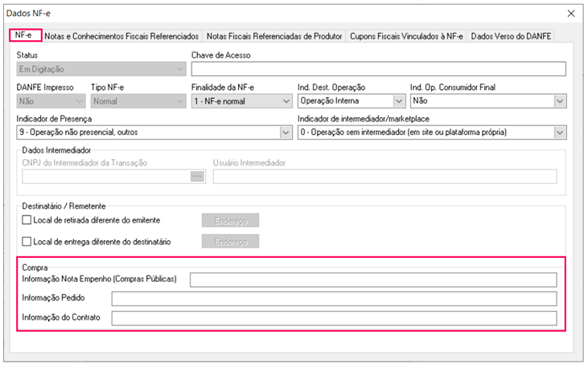
Task: Click Endereço button for local de retirada
Action: coord(230,220)
